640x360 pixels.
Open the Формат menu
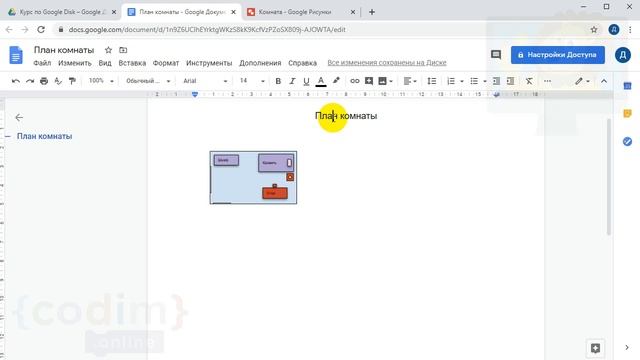click(166, 63)
